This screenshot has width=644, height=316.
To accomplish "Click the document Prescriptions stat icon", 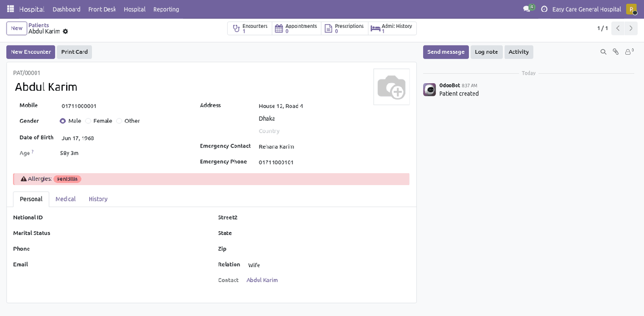I will (328, 28).
